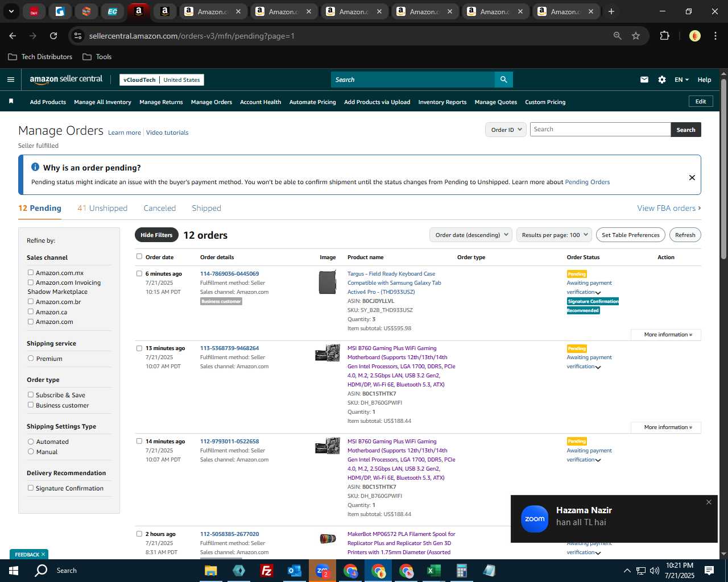Viewport: 728px width, 582px height.
Task: Open File Explorer from the taskbar
Action: coord(210,571)
